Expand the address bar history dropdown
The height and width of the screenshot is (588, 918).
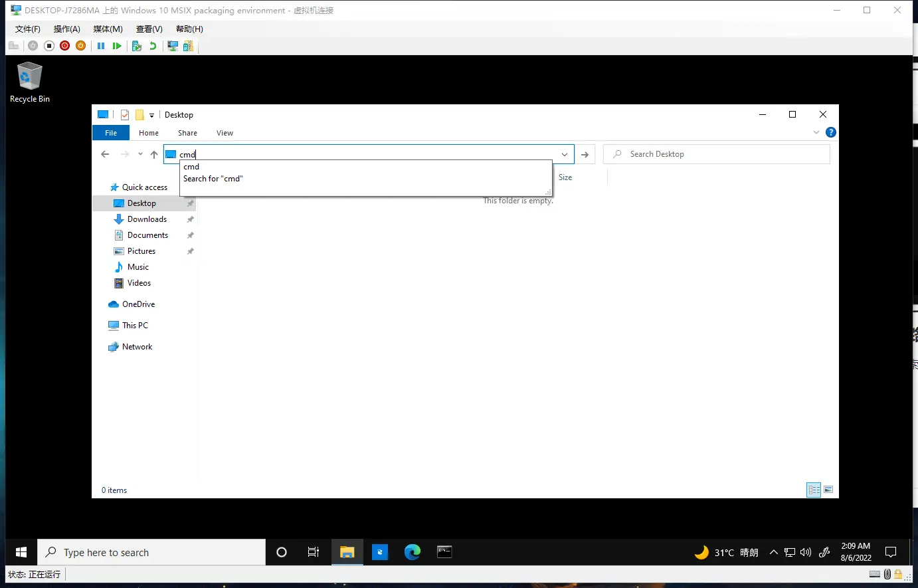point(564,154)
